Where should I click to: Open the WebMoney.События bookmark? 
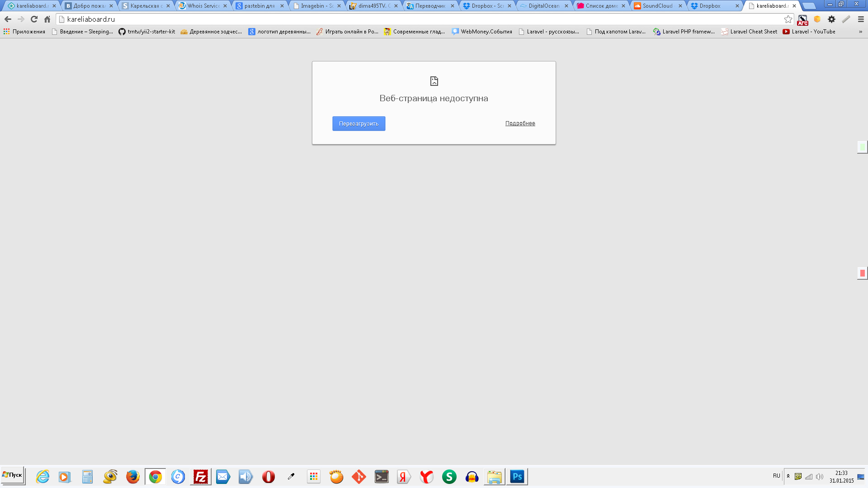482,32
